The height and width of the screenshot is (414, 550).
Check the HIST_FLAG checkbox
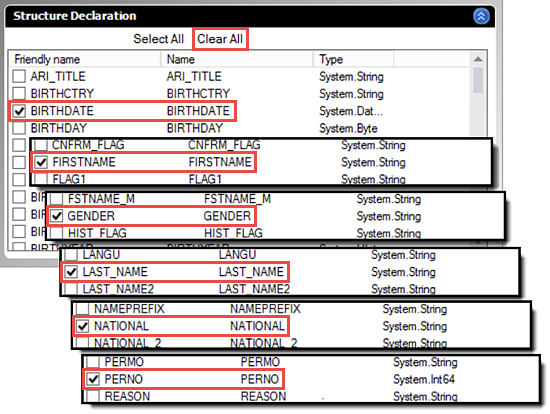56,233
